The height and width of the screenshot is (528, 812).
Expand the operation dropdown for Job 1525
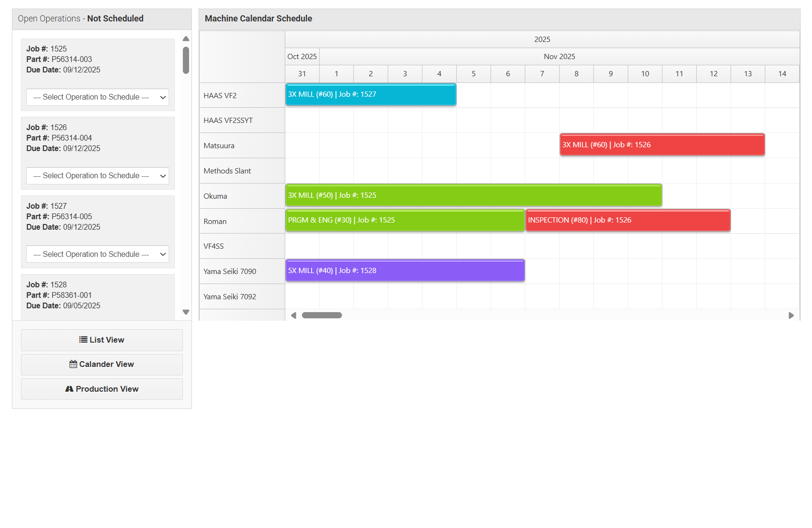[x=97, y=97]
